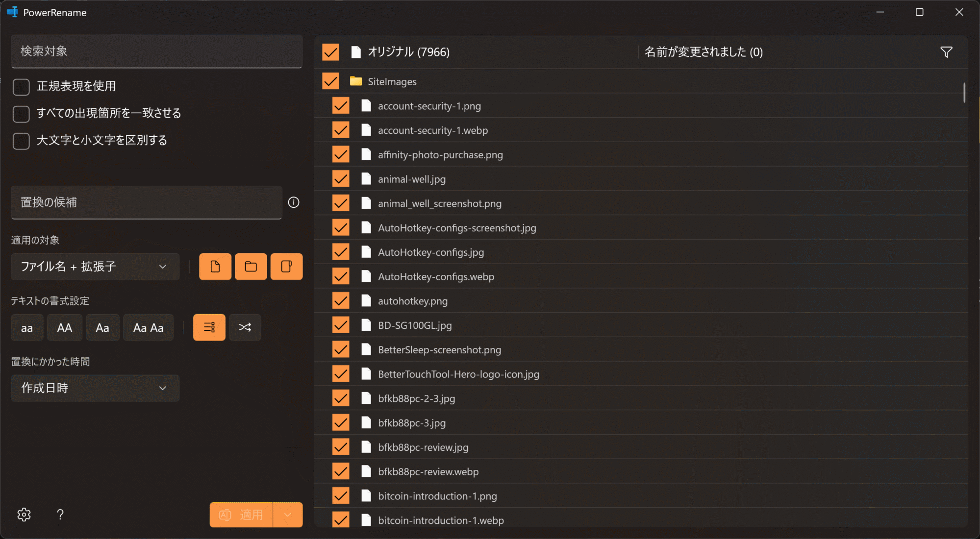Enable 大文字と小文字を区別する checkbox
Screen dimensions: 980x539
[x=21, y=141]
